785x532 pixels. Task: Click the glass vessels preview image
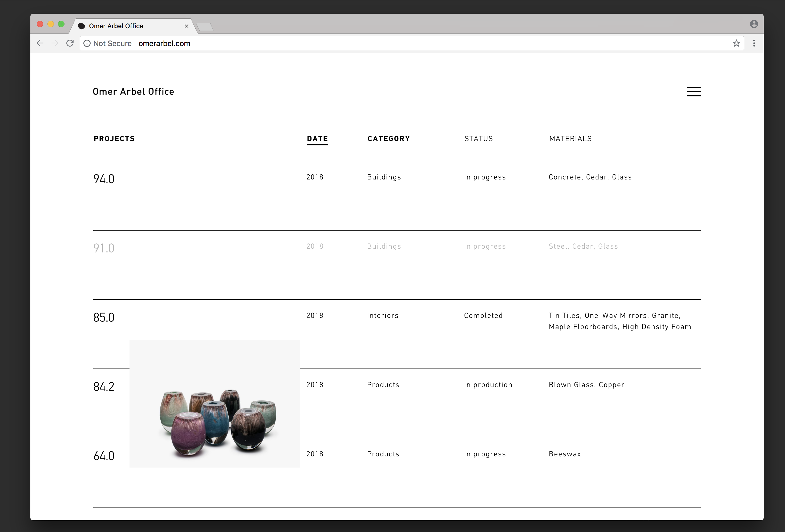pyautogui.click(x=215, y=404)
